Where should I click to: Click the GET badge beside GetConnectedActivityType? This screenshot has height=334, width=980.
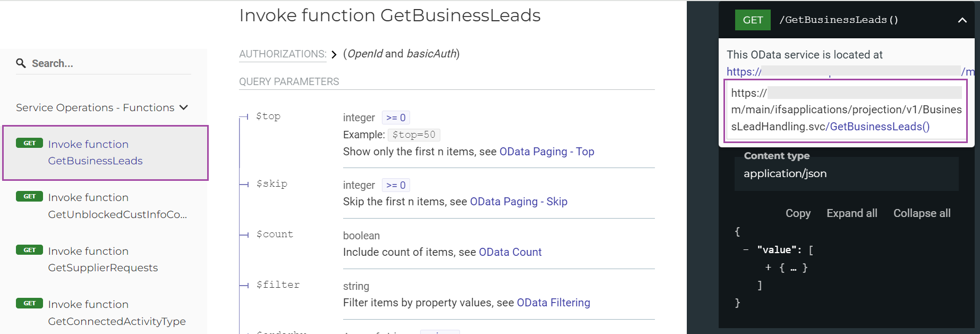click(29, 303)
